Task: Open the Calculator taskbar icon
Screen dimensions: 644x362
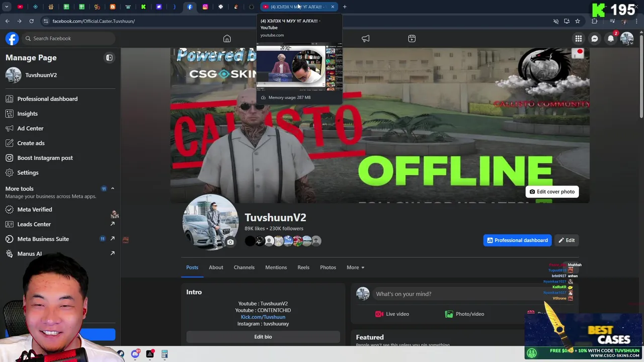Action: pyautogui.click(x=165, y=354)
